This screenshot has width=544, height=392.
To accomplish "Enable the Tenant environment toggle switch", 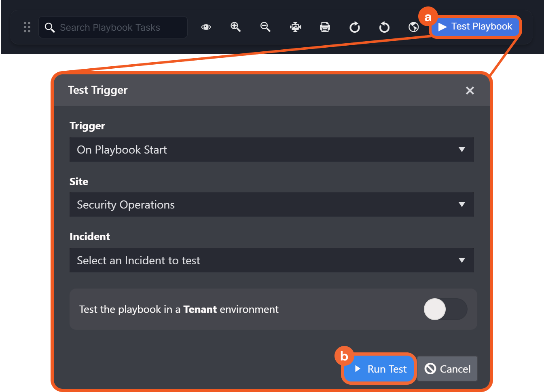I will 445,309.
